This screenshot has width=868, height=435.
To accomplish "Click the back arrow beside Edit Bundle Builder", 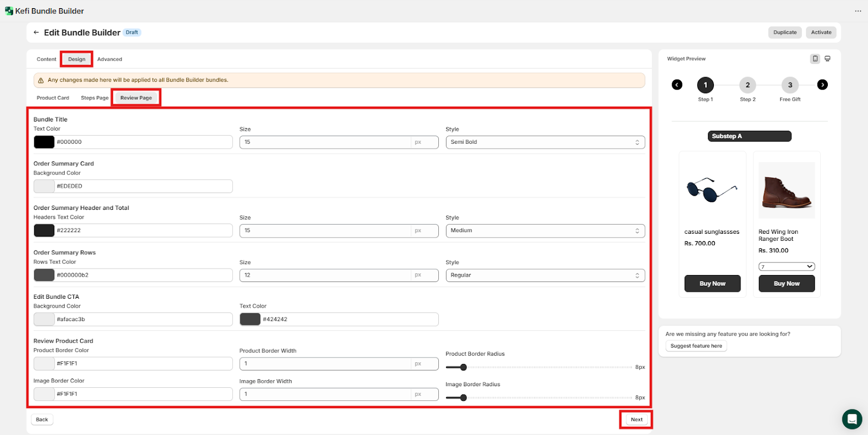I will tap(36, 33).
